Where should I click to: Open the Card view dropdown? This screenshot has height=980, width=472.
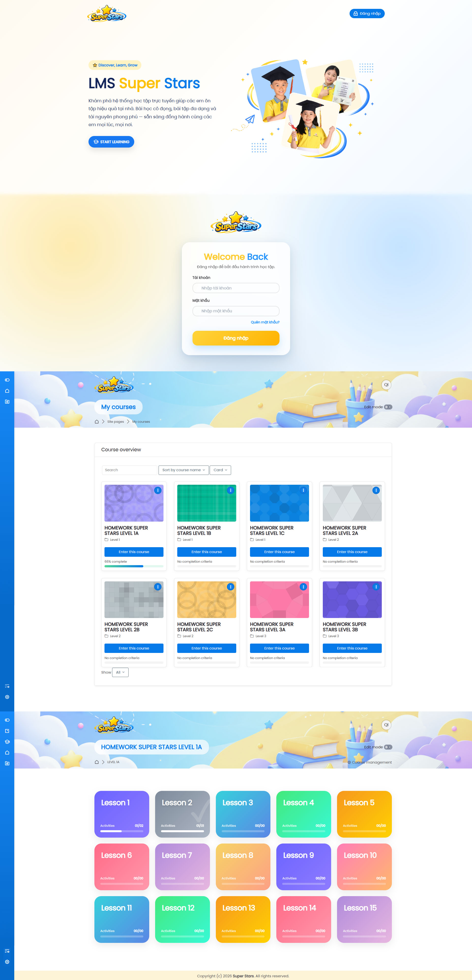point(220,470)
